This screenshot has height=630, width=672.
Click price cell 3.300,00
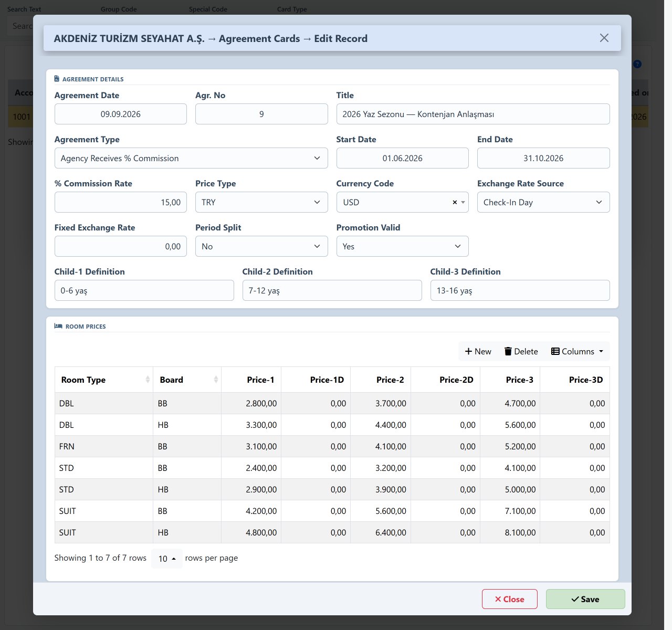[251, 425]
